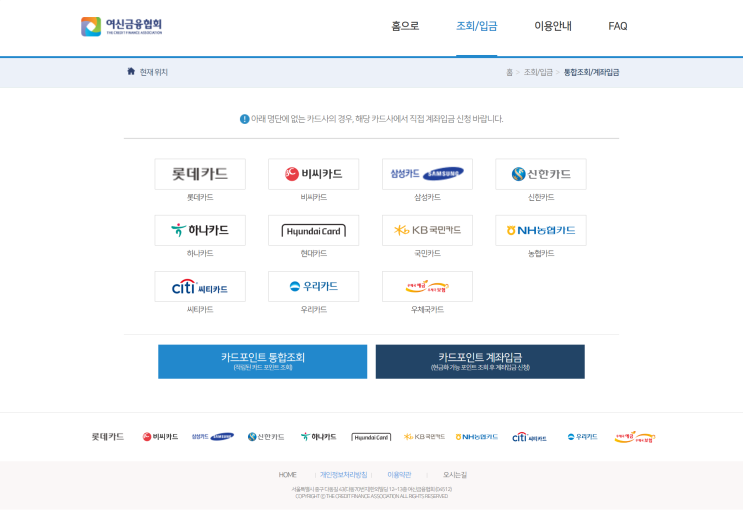Click the 삼성카드 caption under its logo
This screenshot has width=743, height=510.
[427, 197]
